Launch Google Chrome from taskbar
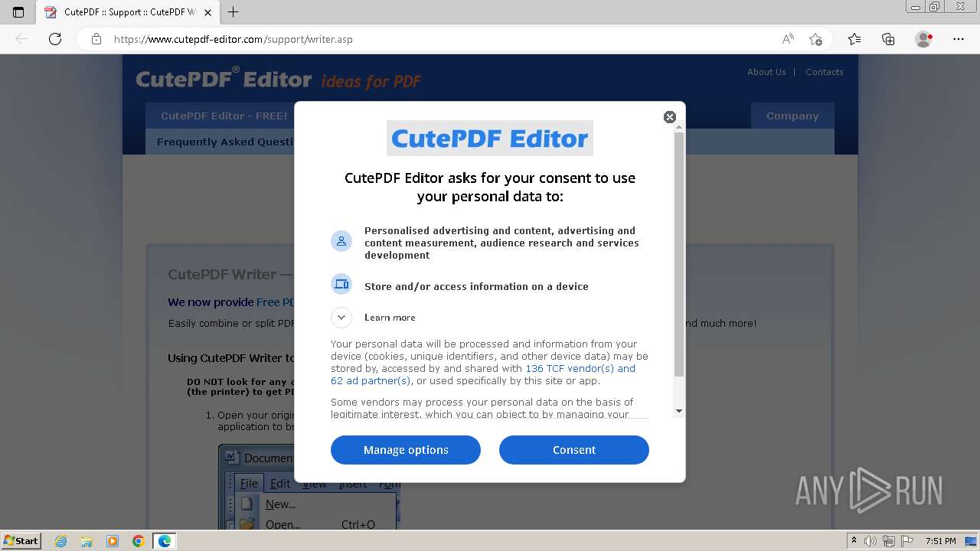The width and height of the screenshot is (980, 551). coord(139,541)
